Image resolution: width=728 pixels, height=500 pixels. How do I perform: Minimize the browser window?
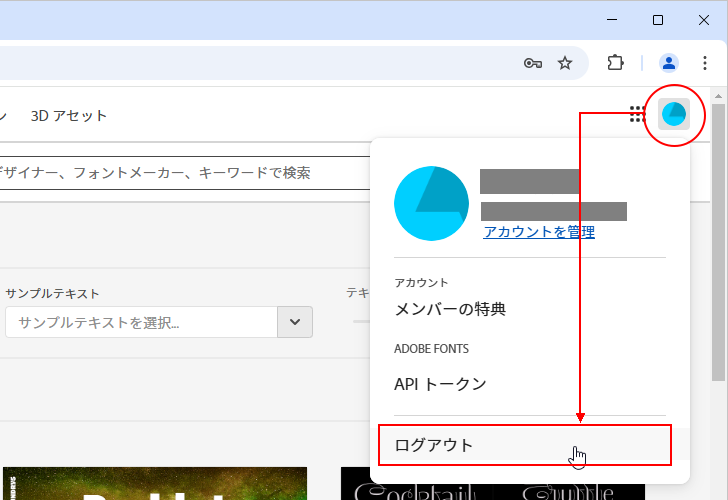coord(612,20)
